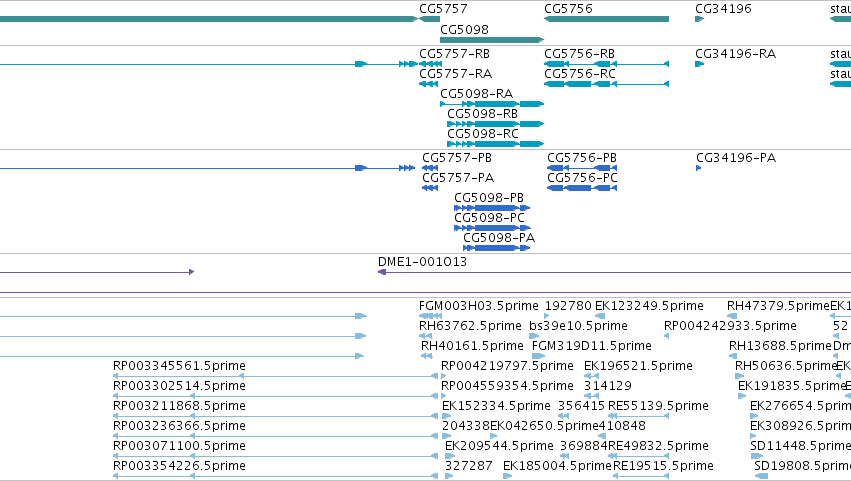Click protein label CG5098-PA
851x481 pixels.
click(499, 238)
